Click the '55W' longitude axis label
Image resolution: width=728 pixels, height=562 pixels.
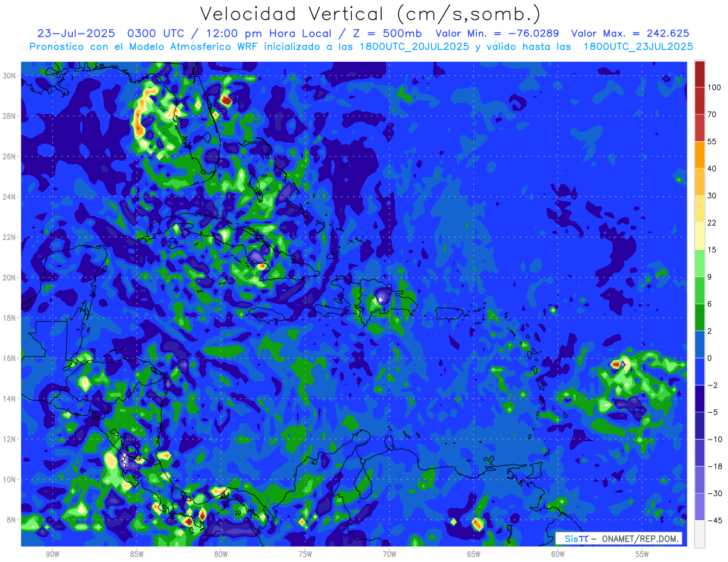point(642,554)
